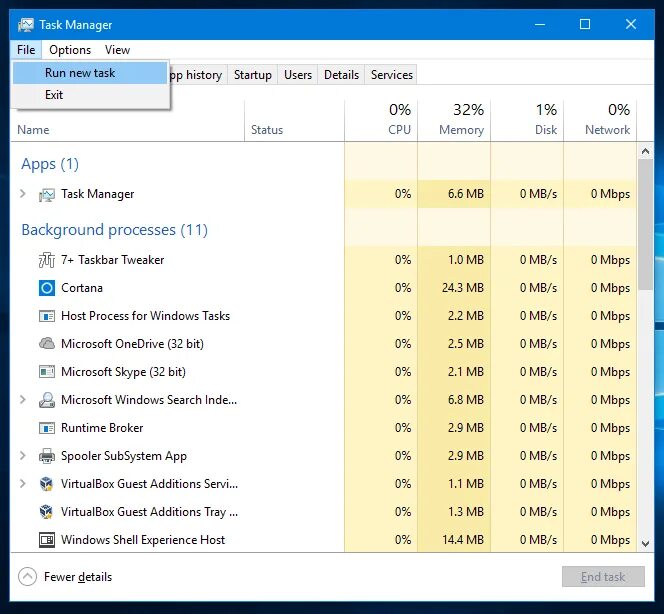Viewport: 664px width, 614px height.
Task: Click the Apps (1) group heading
Action: click(50, 164)
